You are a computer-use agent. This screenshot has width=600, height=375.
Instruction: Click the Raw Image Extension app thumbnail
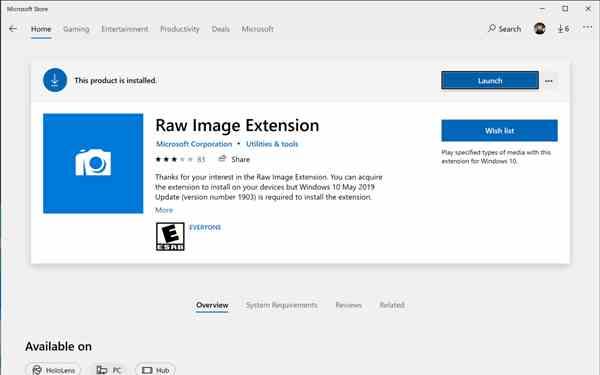pos(93,163)
